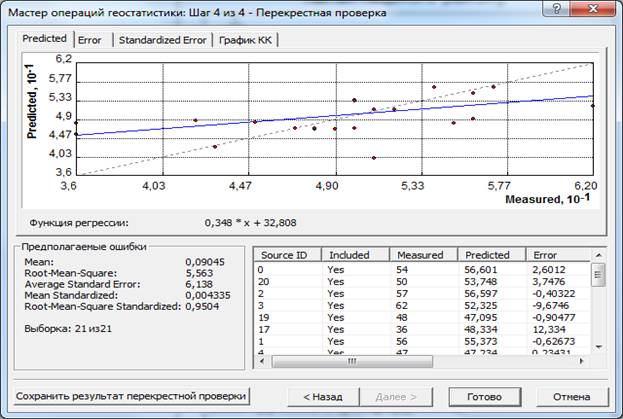Close the geostatistical wizard window

click(x=593, y=8)
